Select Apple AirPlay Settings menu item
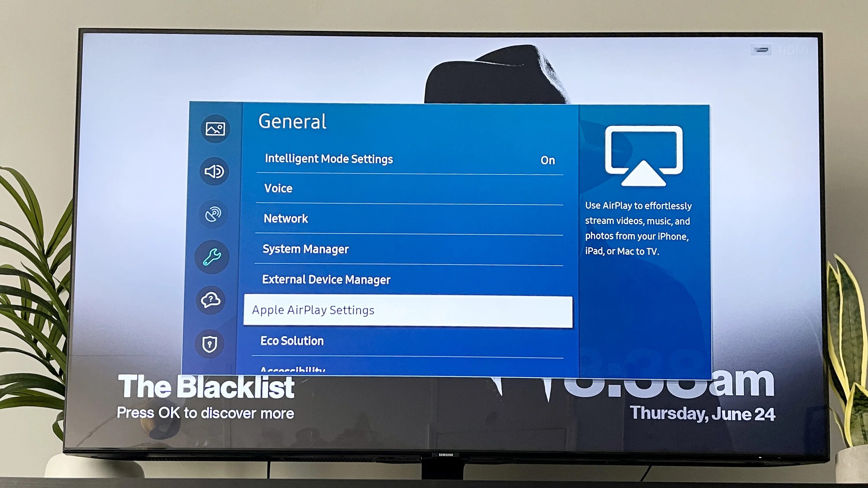 coord(408,310)
